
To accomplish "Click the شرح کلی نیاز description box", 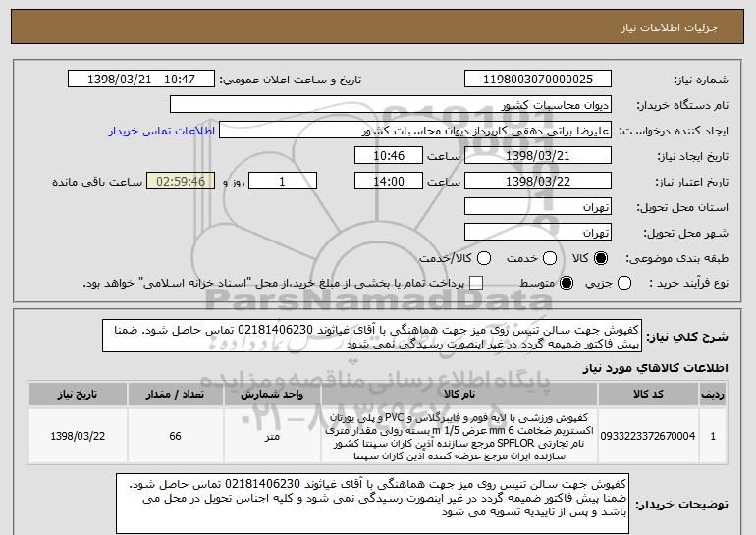I will [x=372, y=336].
